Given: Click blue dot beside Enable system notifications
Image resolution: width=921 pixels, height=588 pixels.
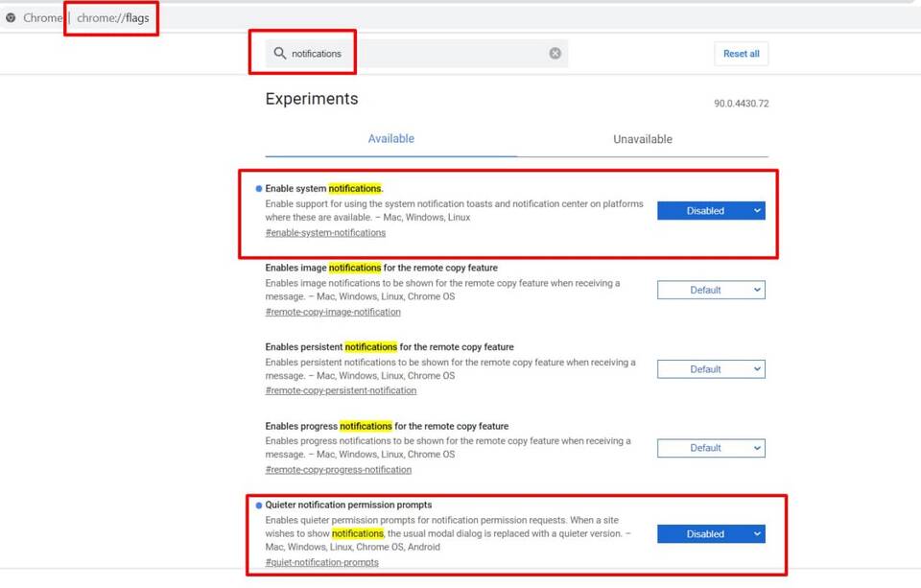Looking at the screenshot, I should tap(259, 189).
